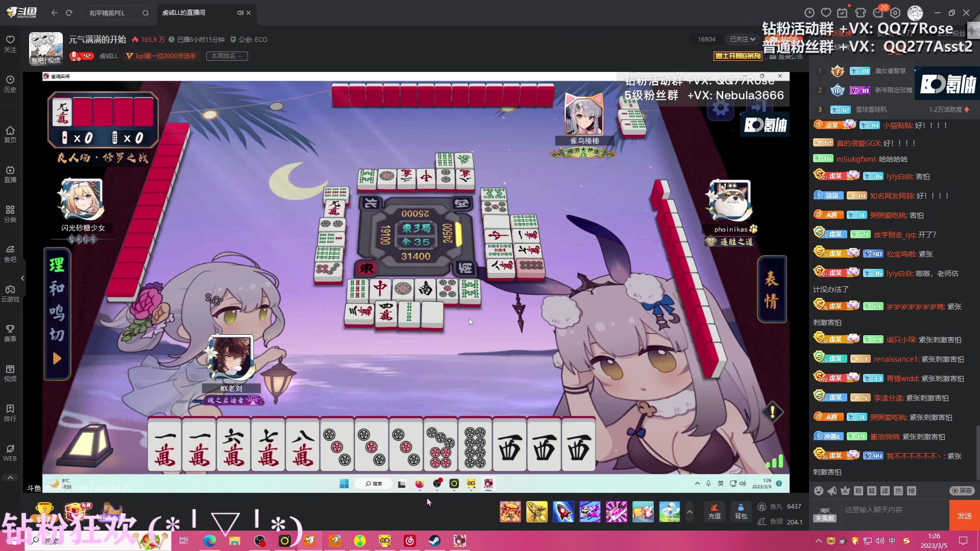Image resolution: width=980 pixels, height=551 pixels.
Task: Open 视频 videos in sidebar
Action: point(10,373)
